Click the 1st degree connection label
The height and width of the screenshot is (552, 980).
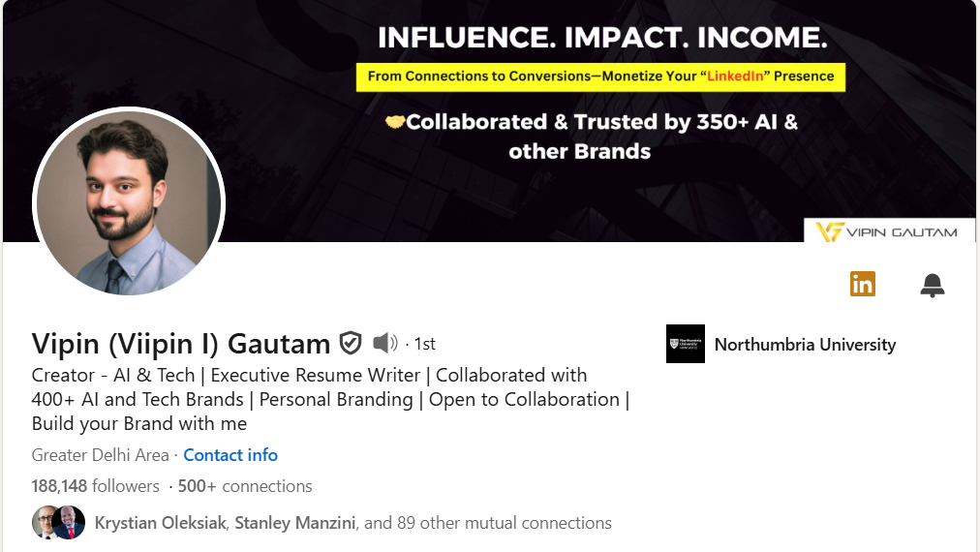tap(424, 344)
